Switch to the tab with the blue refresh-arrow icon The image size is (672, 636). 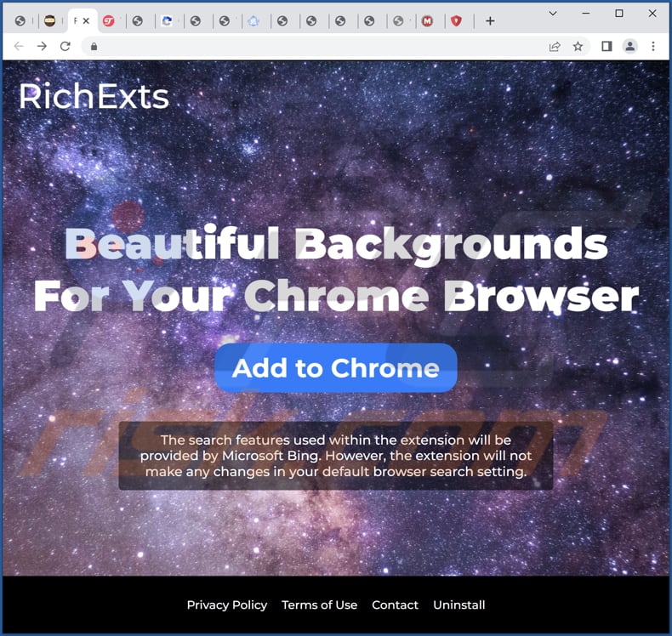point(167,20)
